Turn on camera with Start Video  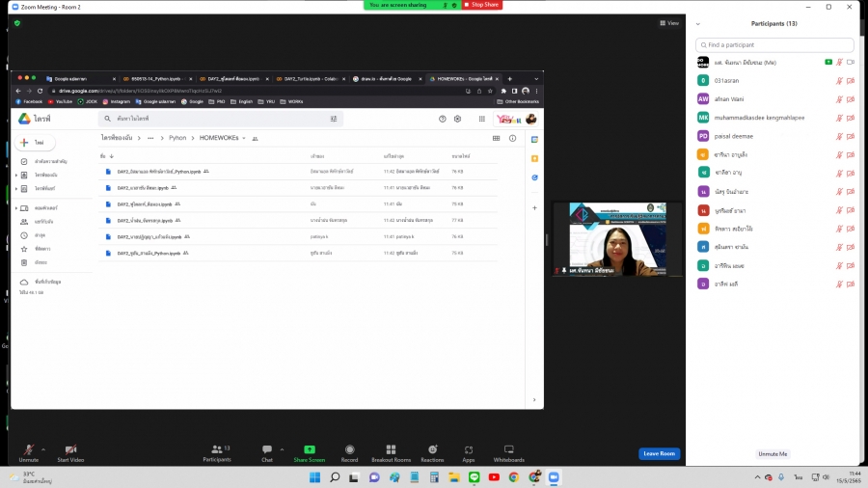coord(69,449)
